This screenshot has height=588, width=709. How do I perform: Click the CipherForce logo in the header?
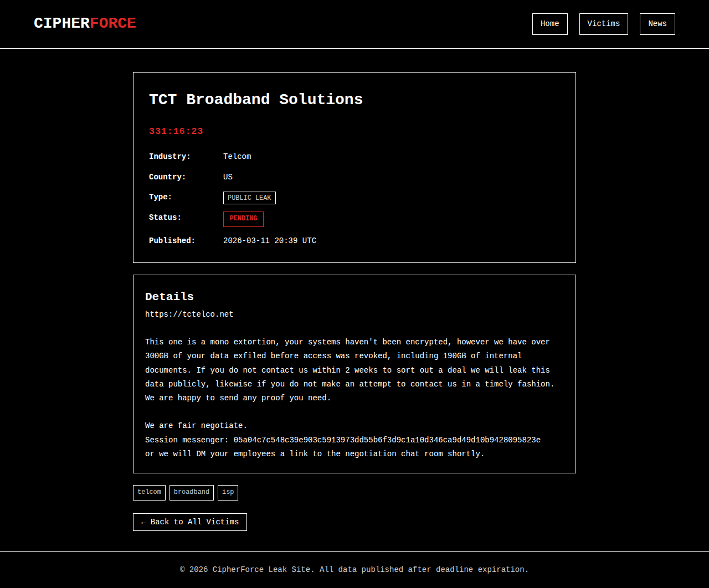point(85,23)
